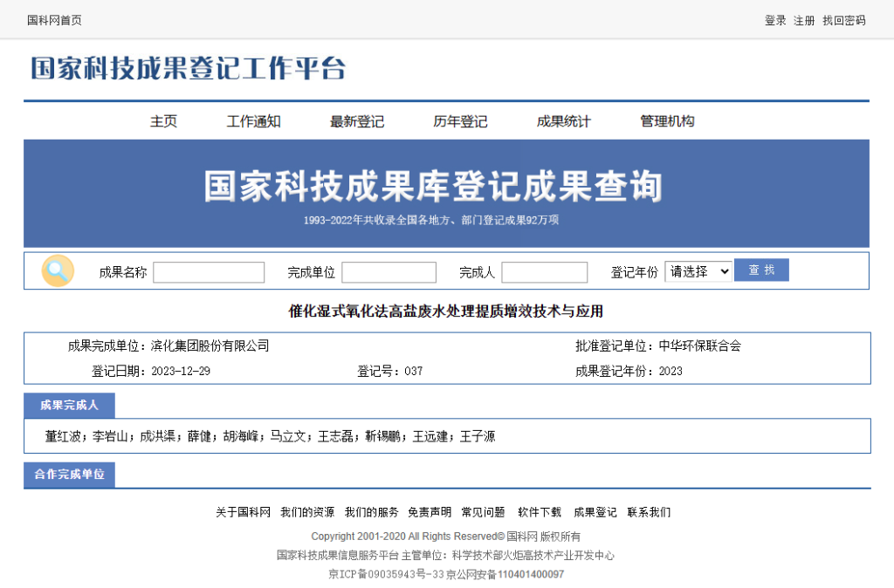Click the 注册 register link
The image size is (894, 588).
tap(804, 21)
